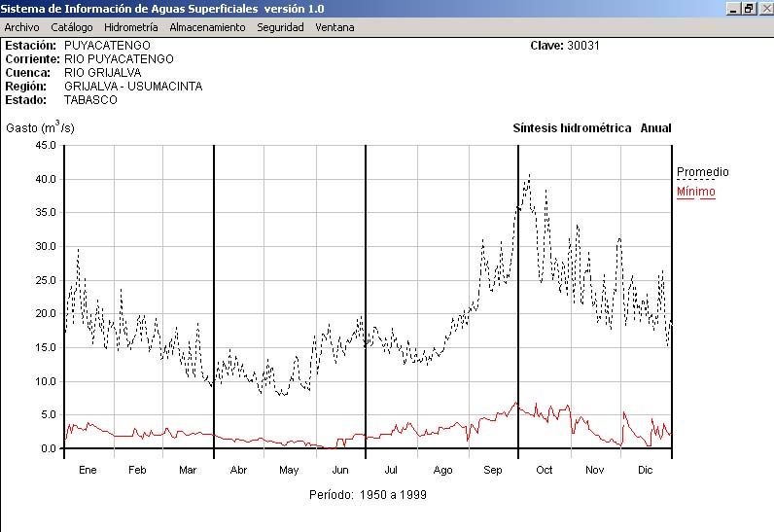This screenshot has height=532, width=774.
Task: Click the Promedio legend entry
Action: [x=702, y=172]
